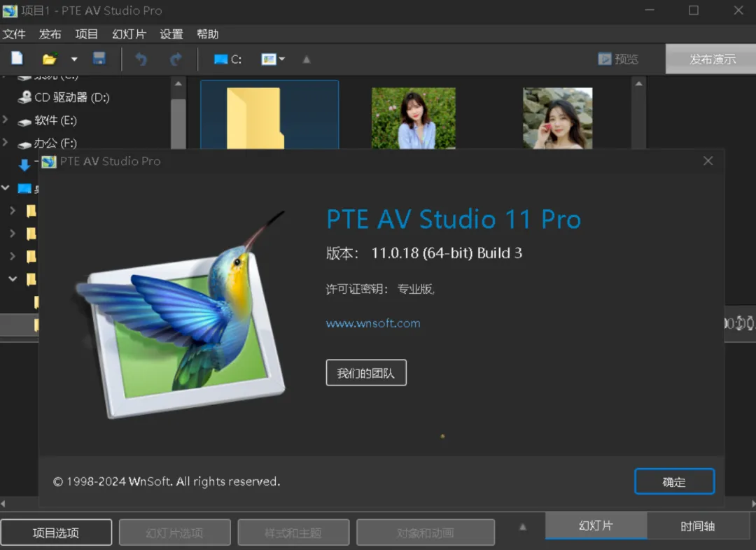
Task: Click the 确定 button in dialog
Action: tap(674, 481)
